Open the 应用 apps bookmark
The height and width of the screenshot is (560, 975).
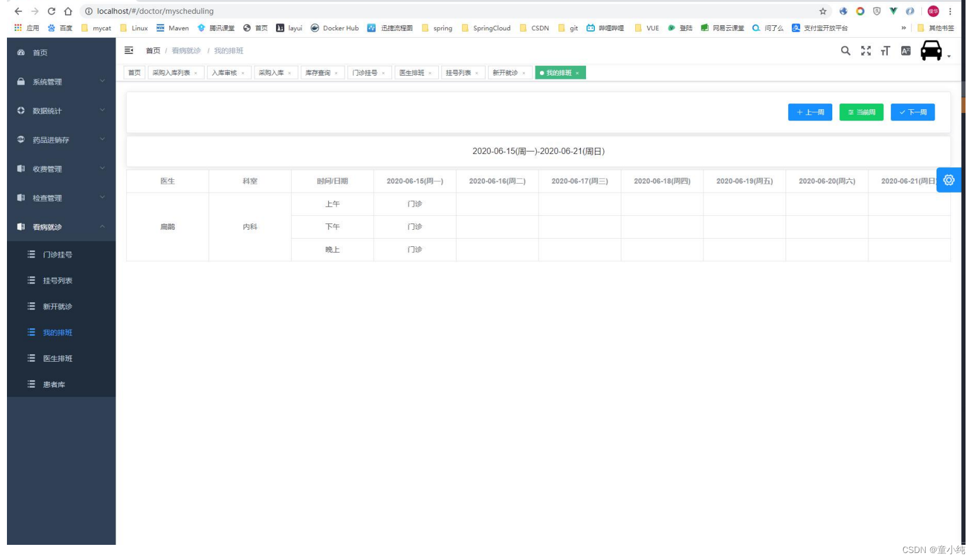(x=27, y=28)
